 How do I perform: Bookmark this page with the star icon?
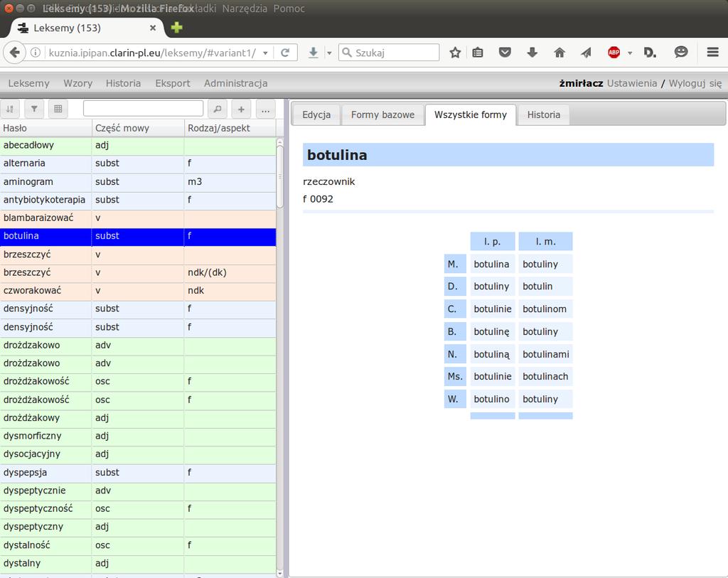pos(455,53)
